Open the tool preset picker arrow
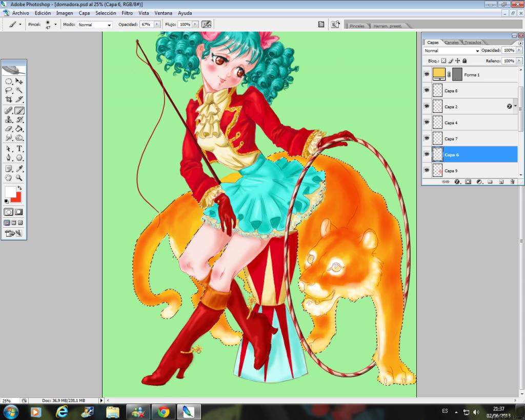 coord(20,25)
